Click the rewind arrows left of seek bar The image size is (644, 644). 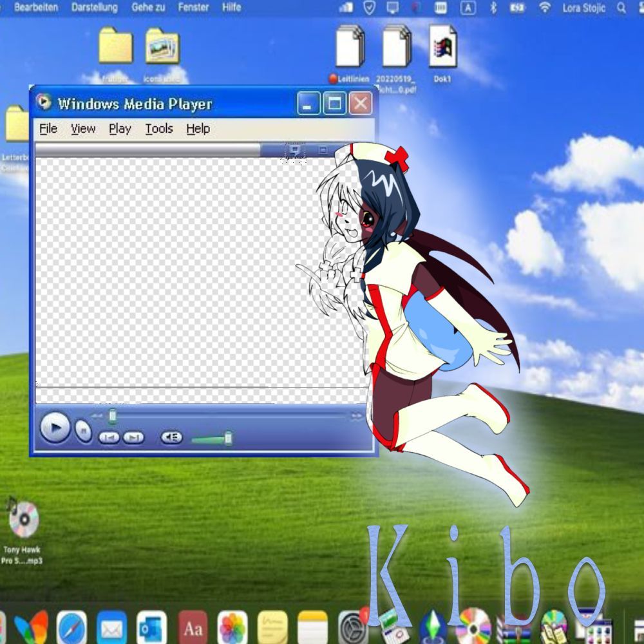[97, 416]
